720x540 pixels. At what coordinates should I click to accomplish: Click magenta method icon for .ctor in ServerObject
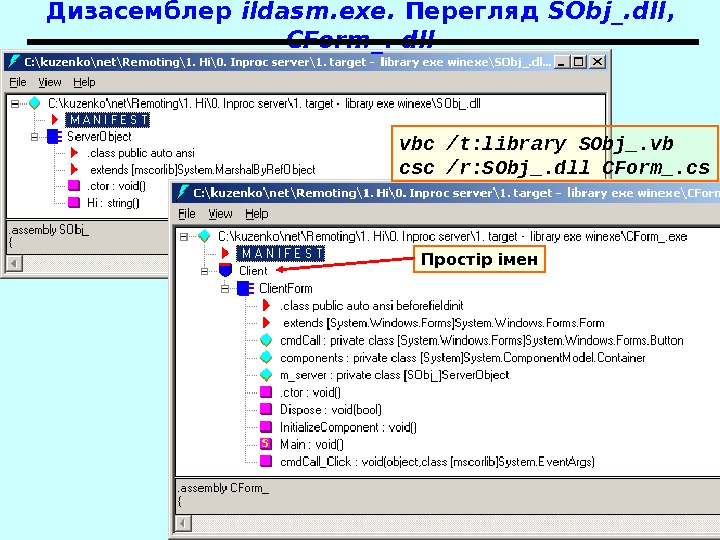click(74, 186)
